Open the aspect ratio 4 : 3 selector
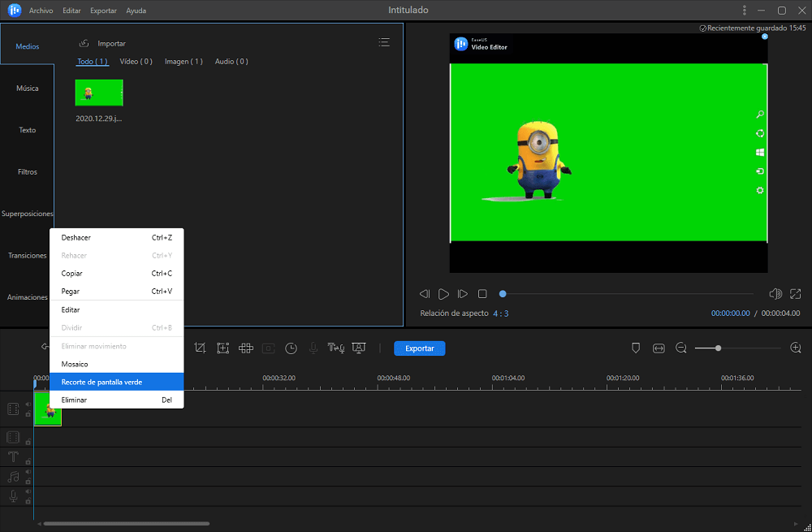 point(501,314)
